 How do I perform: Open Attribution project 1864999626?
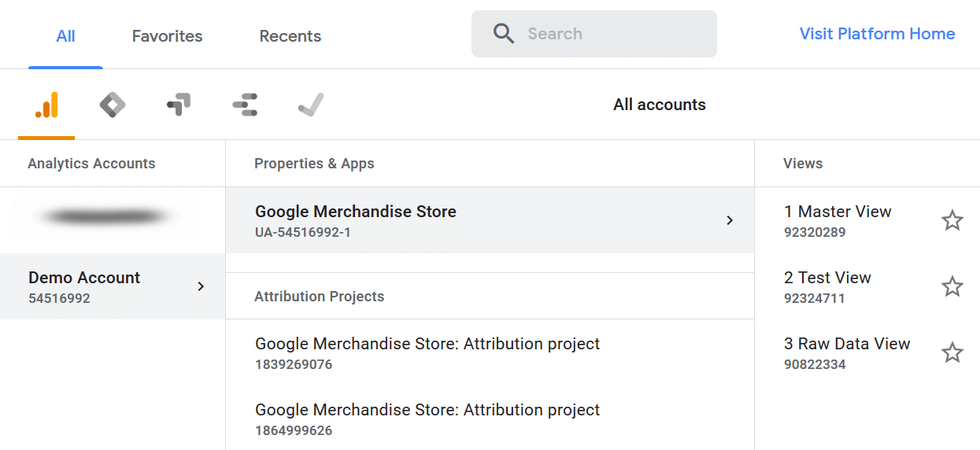(490, 419)
